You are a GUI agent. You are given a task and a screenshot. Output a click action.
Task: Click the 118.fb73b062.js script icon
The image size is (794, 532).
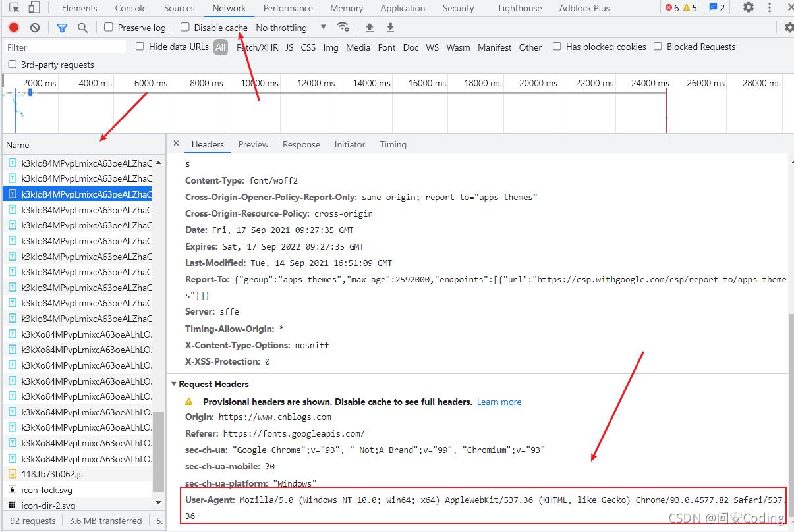12,474
